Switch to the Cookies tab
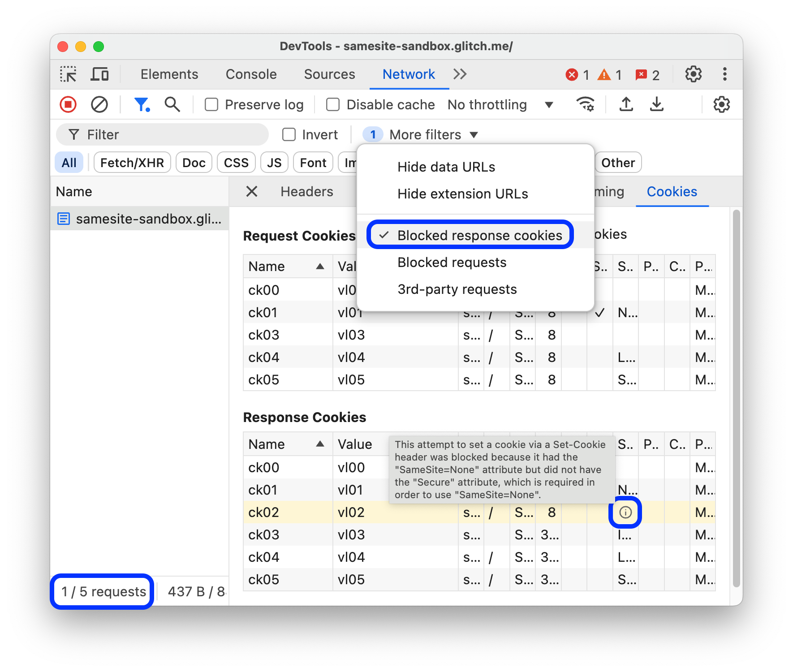Screen dimensions: 793x672 (672, 192)
